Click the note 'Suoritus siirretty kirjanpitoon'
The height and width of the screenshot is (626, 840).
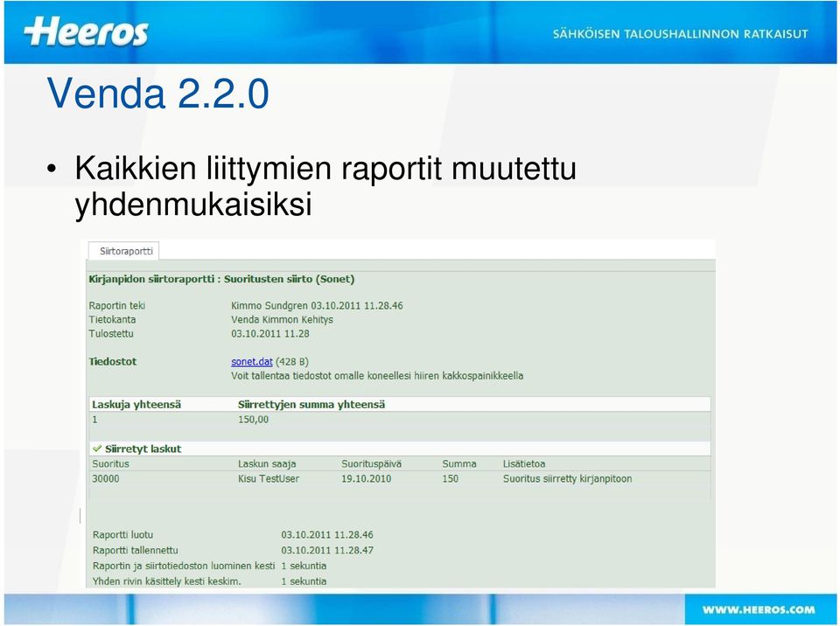(567, 479)
